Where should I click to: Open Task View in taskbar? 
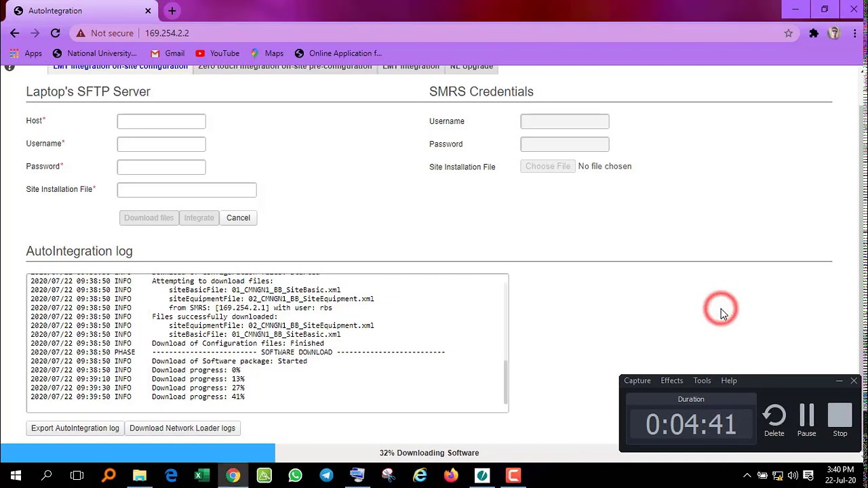77,476
